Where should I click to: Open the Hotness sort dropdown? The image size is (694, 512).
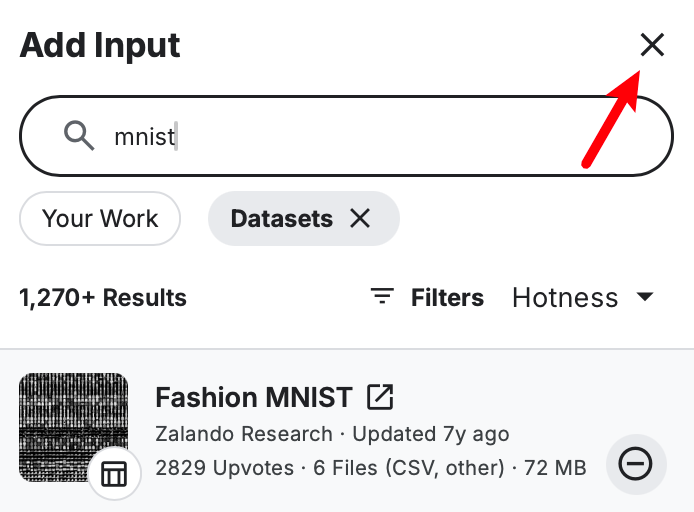point(565,297)
